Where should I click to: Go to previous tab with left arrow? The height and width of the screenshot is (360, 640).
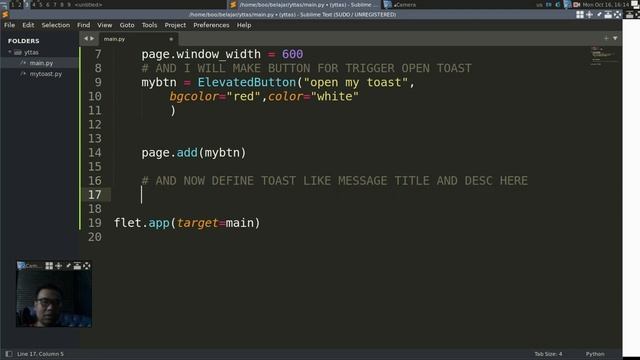point(86,39)
